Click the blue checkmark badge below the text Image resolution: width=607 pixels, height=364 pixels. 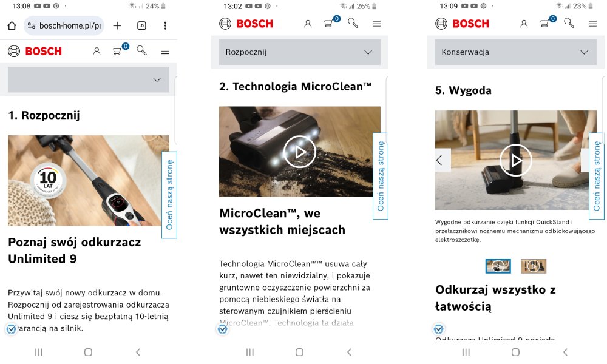[x=223, y=329]
